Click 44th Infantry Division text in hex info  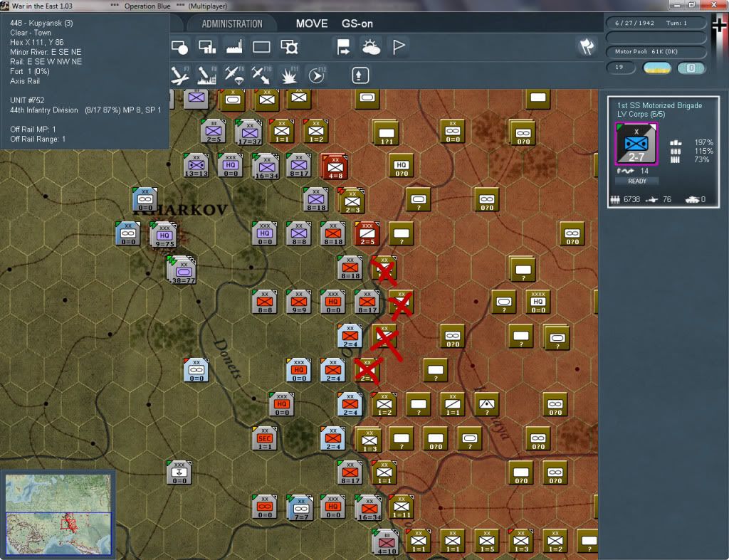pyautogui.click(x=44, y=110)
